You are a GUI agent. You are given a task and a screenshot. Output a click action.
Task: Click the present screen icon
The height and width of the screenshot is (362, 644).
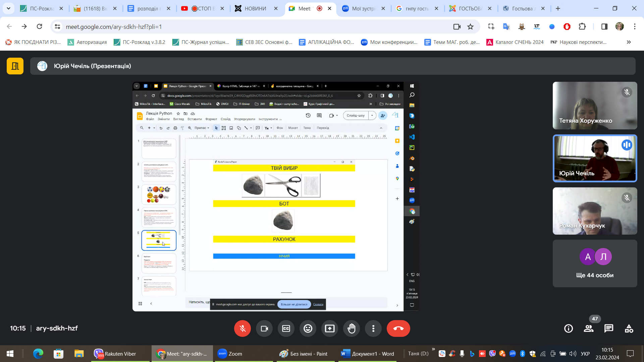pos(330,328)
